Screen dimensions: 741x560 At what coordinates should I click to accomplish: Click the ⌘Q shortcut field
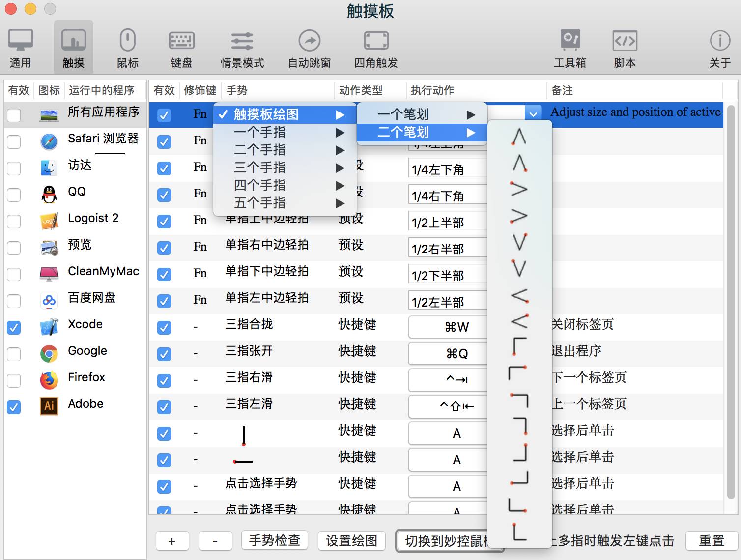[448, 354]
